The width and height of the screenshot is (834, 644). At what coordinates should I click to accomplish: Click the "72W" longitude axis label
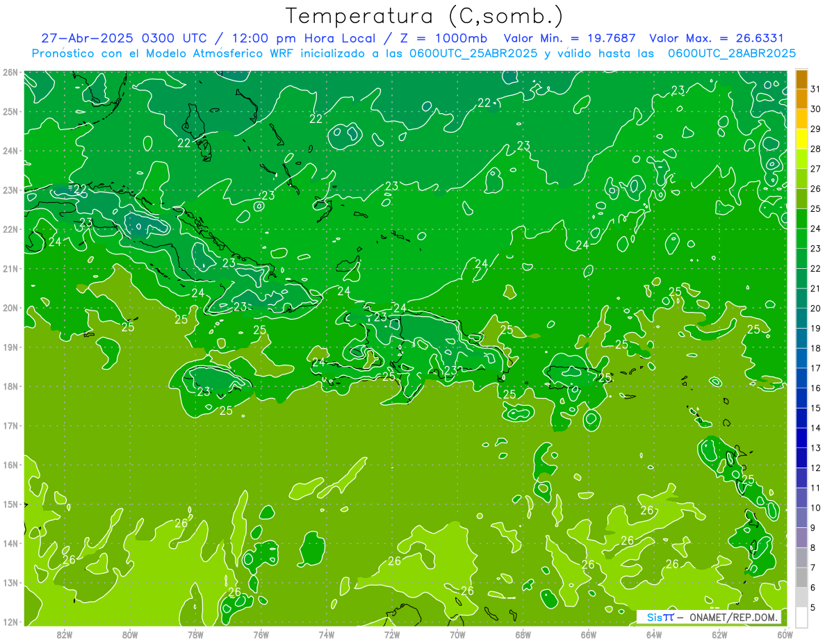pyautogui.click(x=392, y=634)
